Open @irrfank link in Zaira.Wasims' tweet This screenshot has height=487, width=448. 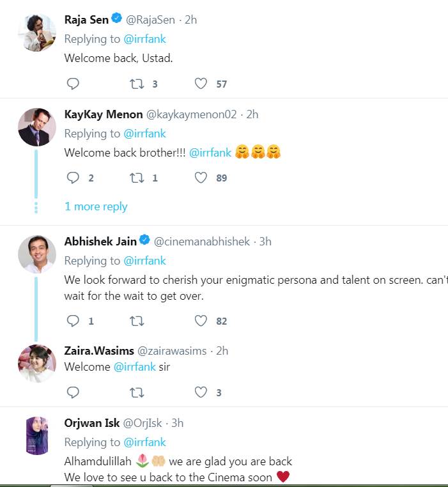pyautogui.click(x=134, y=367)
